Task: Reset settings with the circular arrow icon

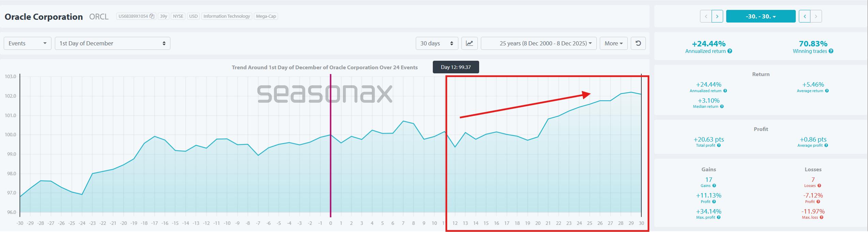Action: [638, 43]
